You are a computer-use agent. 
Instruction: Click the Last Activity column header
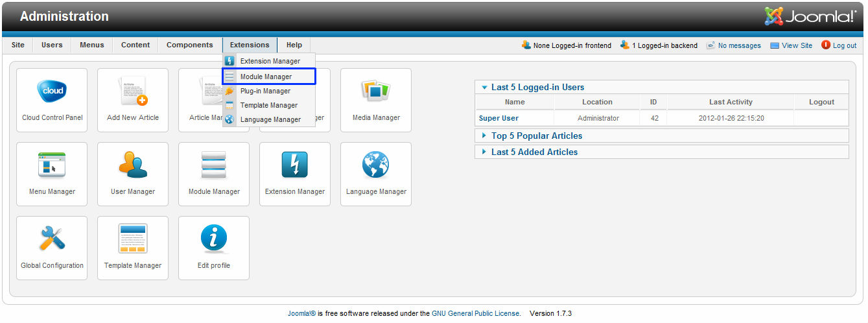[731, 102]
